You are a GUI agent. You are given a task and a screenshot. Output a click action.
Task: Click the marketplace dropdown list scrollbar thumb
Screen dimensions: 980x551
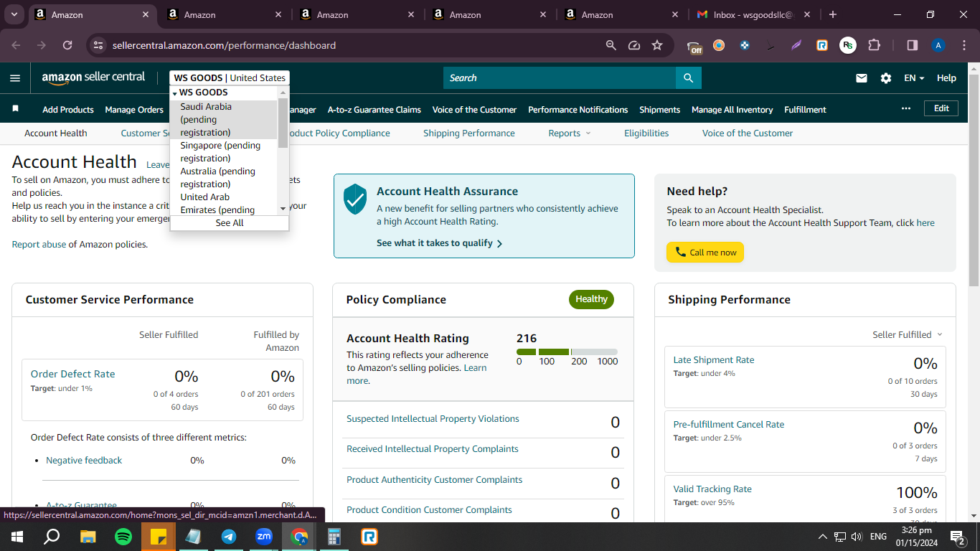[x=283, y=122]
